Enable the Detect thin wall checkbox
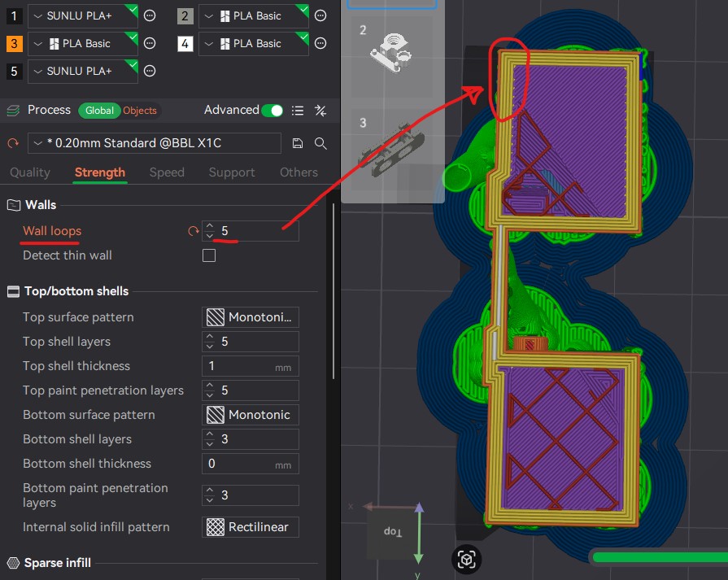 209,255
